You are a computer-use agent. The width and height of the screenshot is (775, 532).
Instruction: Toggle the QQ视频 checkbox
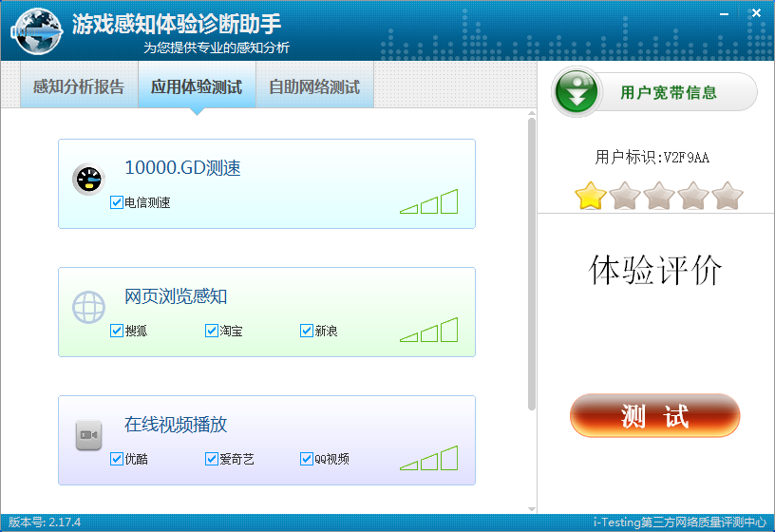(x=307, y=459)
